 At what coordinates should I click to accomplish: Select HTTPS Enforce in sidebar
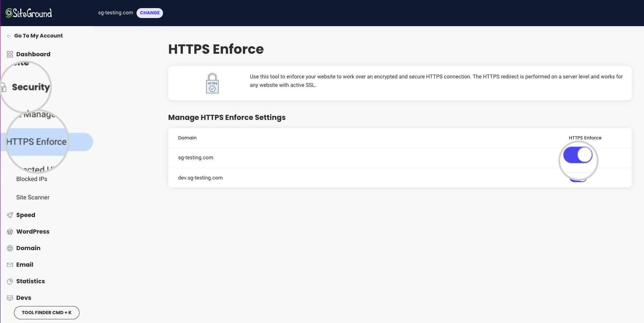click(36, 142)
